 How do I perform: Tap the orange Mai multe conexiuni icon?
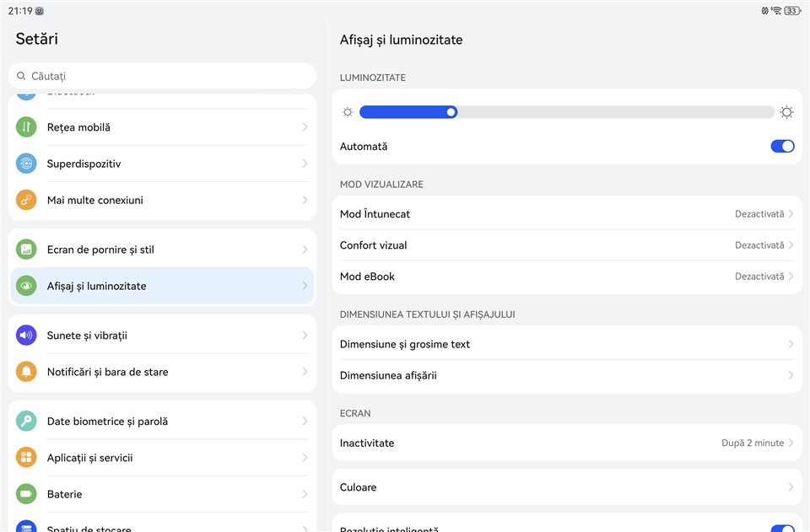tap(26, 201)
